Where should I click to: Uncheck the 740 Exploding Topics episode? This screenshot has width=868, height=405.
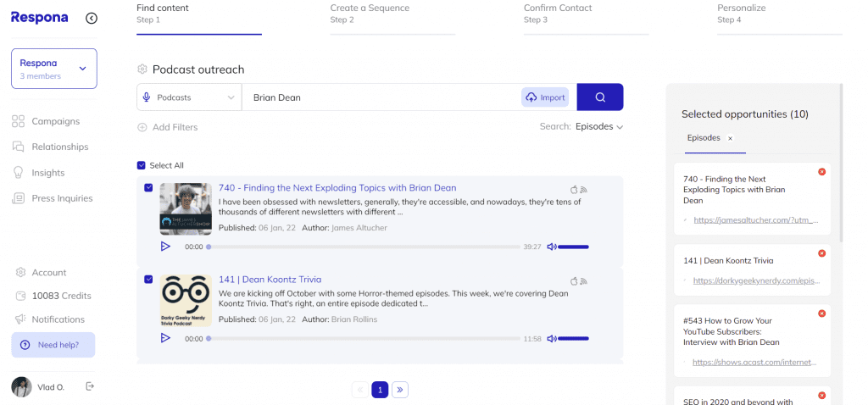[x=148, y=188]
